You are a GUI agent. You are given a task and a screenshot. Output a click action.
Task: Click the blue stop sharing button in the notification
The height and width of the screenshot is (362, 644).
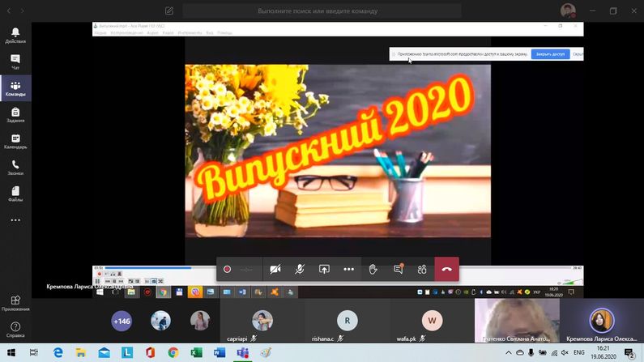point(550,54)
